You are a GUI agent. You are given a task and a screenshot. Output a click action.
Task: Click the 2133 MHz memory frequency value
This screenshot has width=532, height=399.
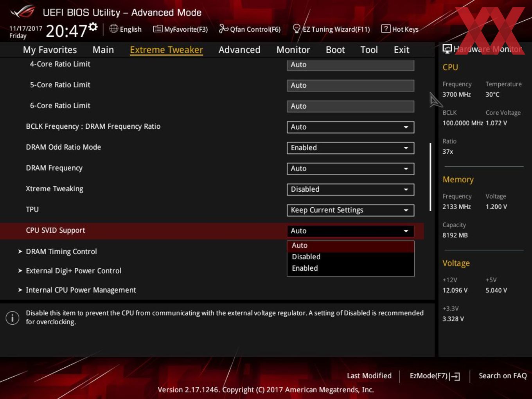[457, 207]
